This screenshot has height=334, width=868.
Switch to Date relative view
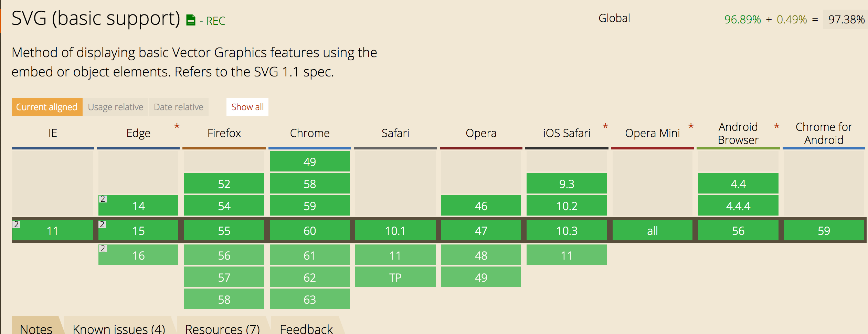tap(179, 107)
